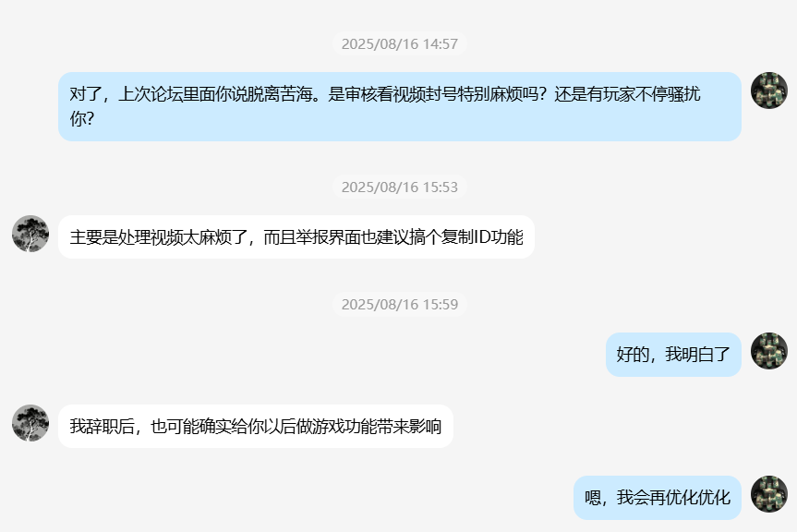Click the 2025/08/16 15:53 timestamp label
797x532 pixels.
(x=400, y=187)
